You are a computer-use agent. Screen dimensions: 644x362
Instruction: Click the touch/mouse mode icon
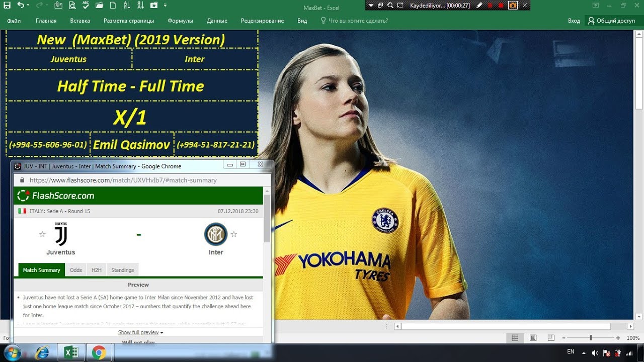pyautogui.click(x=58, y=6)
